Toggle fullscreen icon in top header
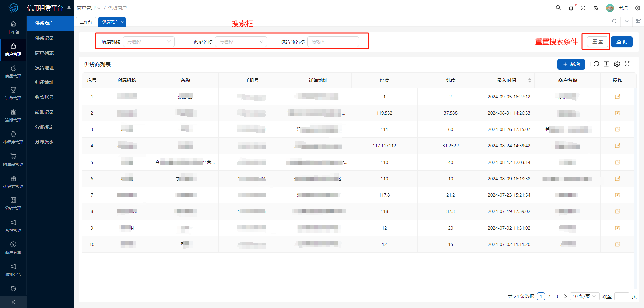Viewport: 644px width, 308px height. (583, 8)
